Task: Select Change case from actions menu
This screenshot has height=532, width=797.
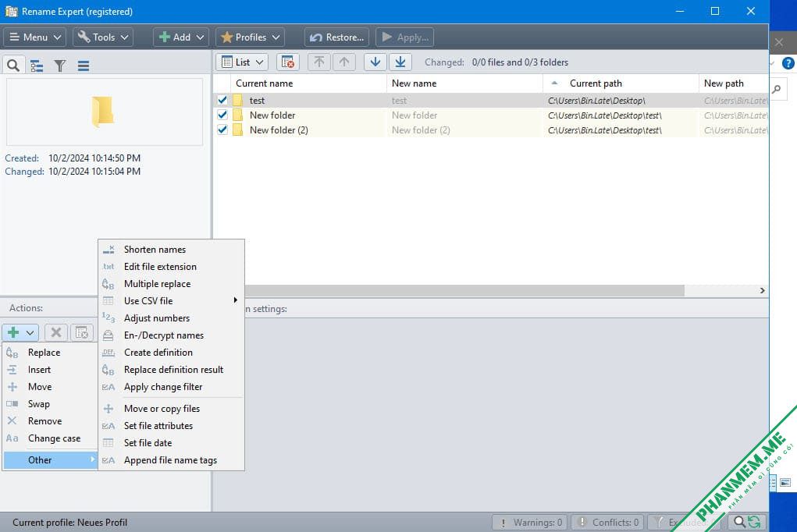Action: (50, 438)
